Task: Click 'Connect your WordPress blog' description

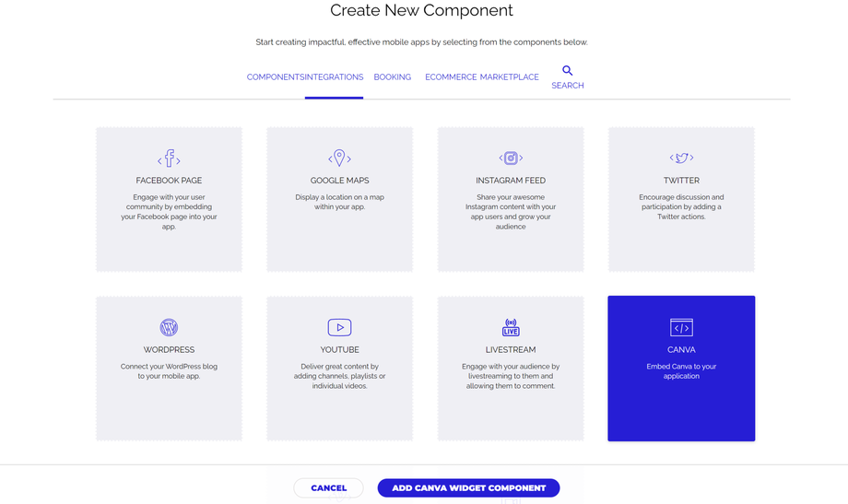Action: pyautogui.click(x=169, y=371)
